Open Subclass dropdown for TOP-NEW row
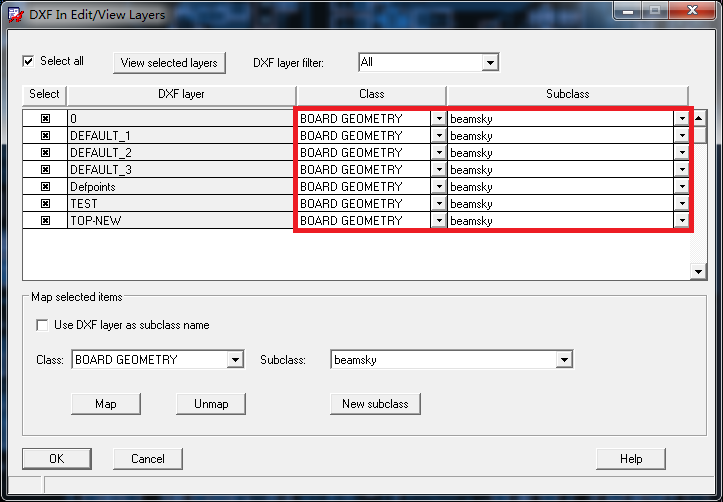 [681, 220]
